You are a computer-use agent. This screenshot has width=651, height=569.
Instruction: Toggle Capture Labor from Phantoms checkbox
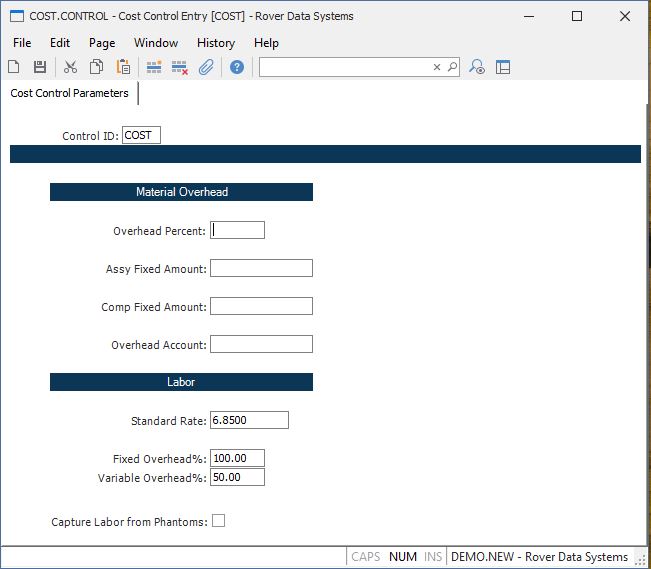218,521
